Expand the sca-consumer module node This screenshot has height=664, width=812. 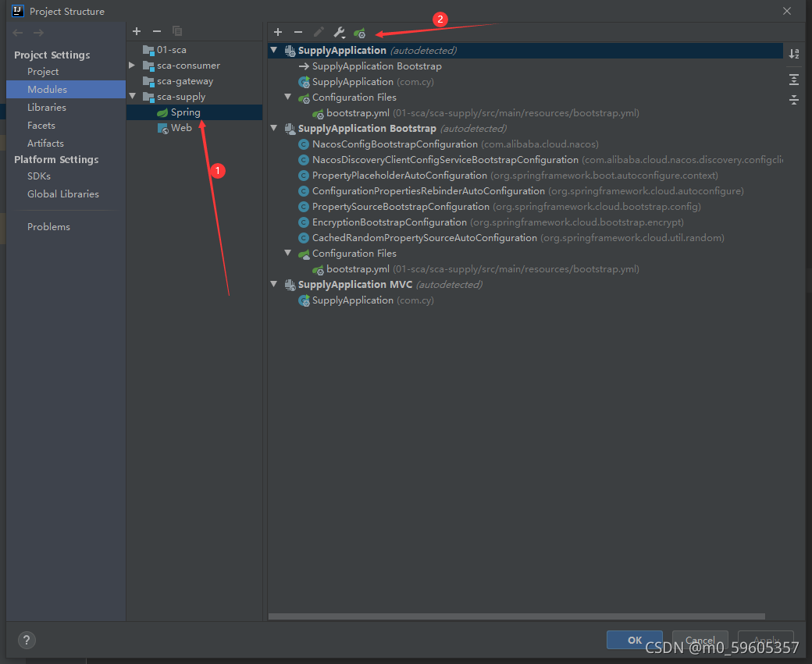point(131,65)
